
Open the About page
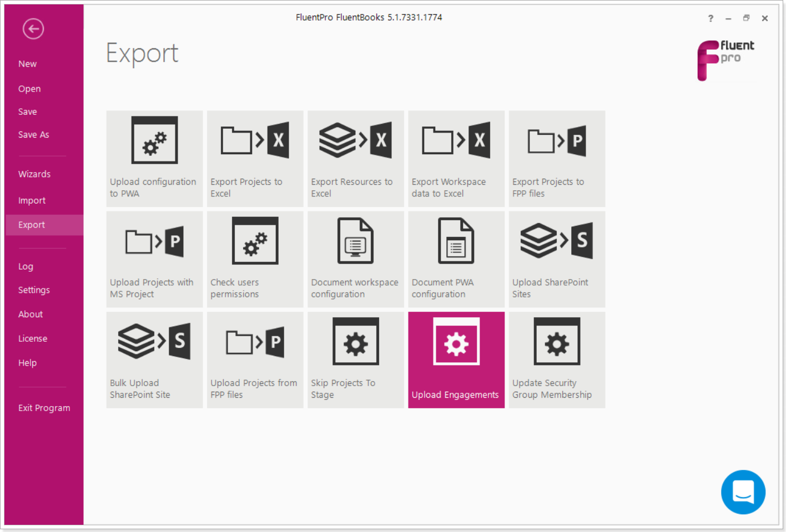31,314
